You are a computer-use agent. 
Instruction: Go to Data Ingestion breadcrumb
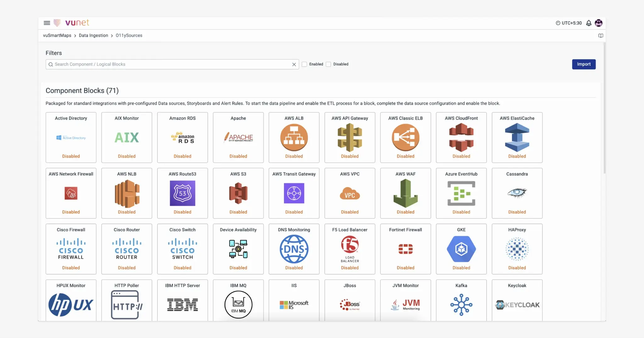93,36
